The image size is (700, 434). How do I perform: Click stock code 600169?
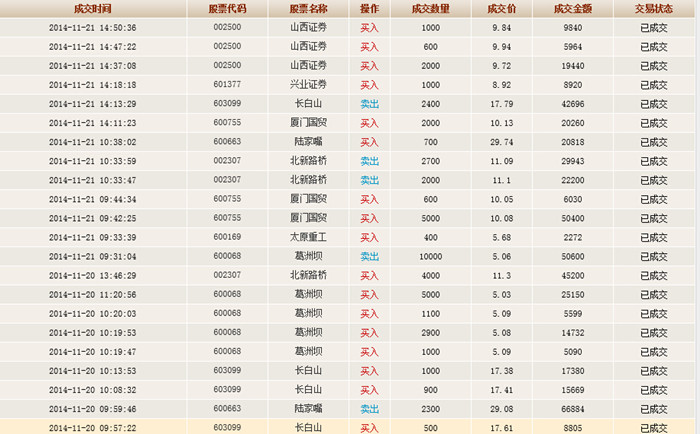[x=227, y=237]
